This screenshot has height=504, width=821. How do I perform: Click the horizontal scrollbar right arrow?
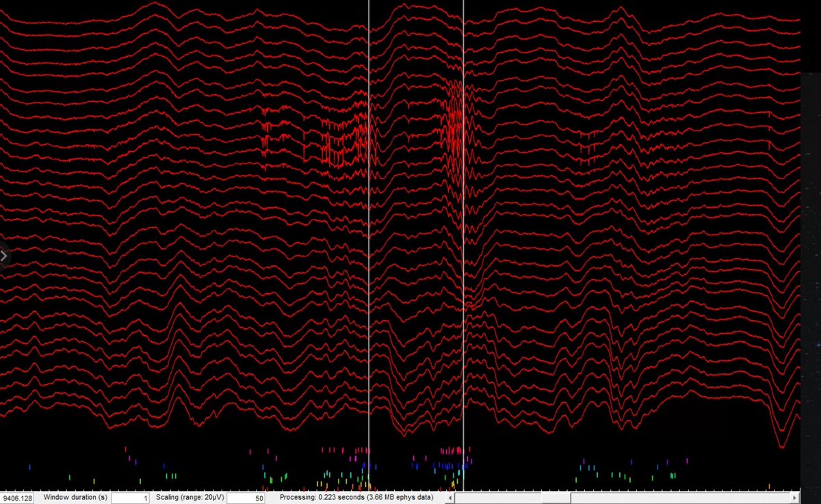(794, 498)
